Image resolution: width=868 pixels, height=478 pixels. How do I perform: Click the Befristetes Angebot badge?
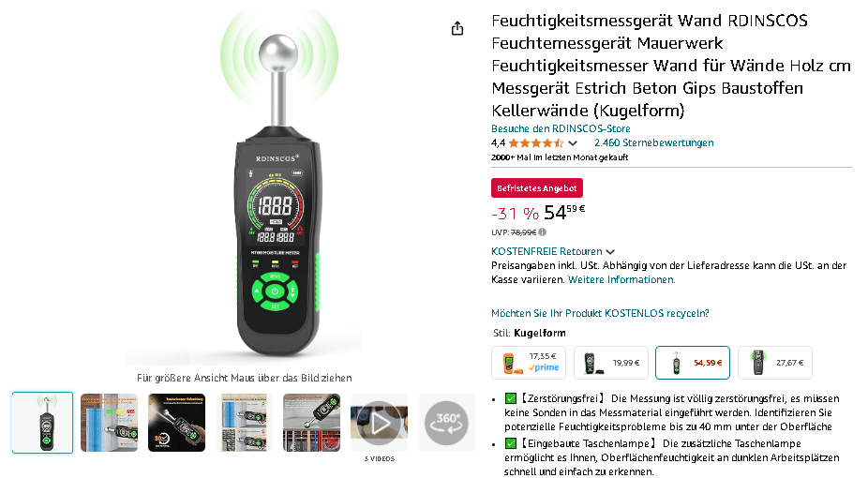536,188
